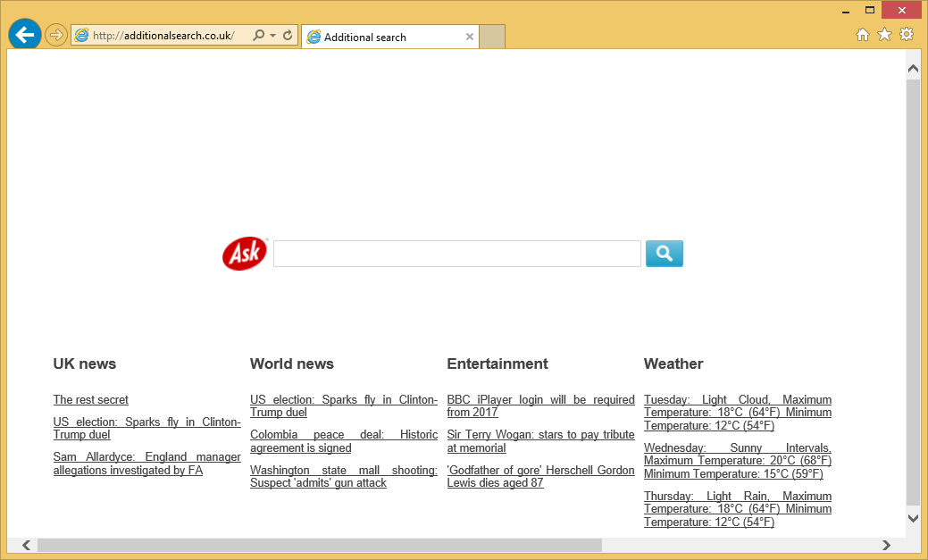
Task: Click the address bar URL field
Action: pos(165,36)
